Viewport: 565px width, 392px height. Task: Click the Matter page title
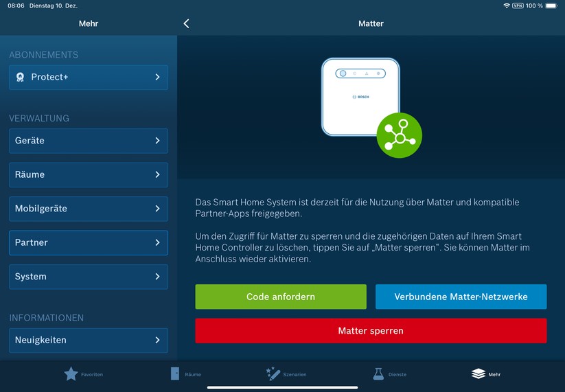(371, 24)
